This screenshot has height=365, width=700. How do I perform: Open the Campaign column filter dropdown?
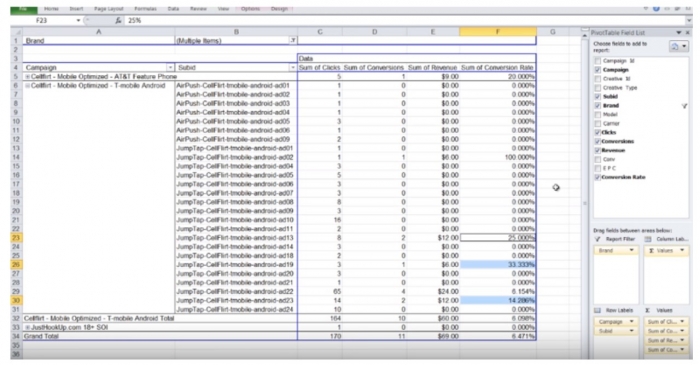(x=170, y=67)
